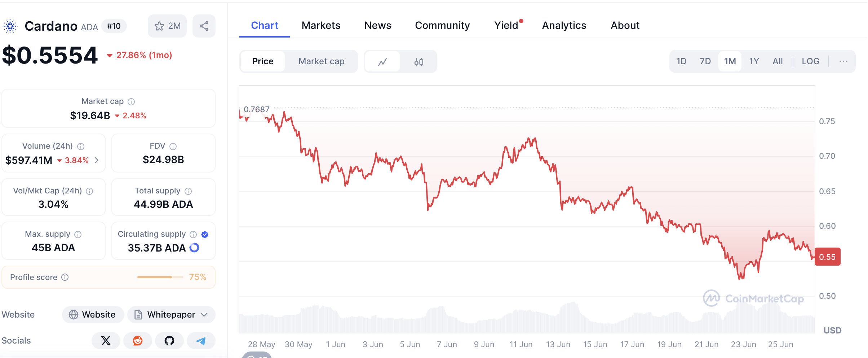The height and width of the screenshot is (358, 868).
Task: Open the GitHub repository link
Action: (169, 341)
